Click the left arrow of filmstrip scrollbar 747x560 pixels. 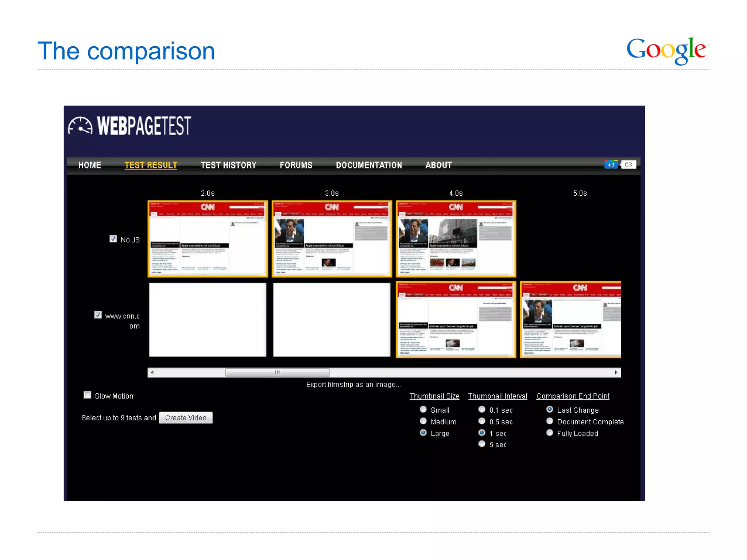(x=152, y=372)
